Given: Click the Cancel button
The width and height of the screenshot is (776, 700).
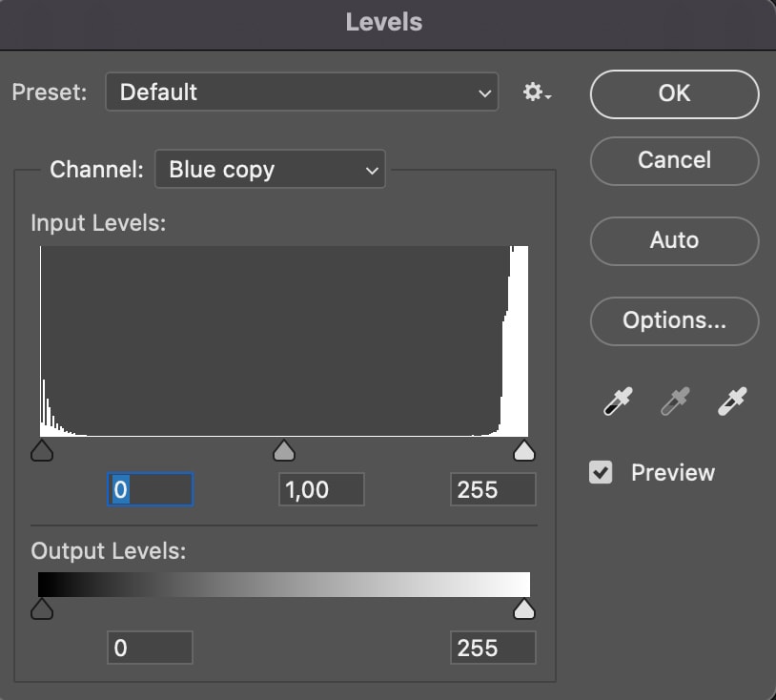Looking at the screenshot, I should [675, 161].
